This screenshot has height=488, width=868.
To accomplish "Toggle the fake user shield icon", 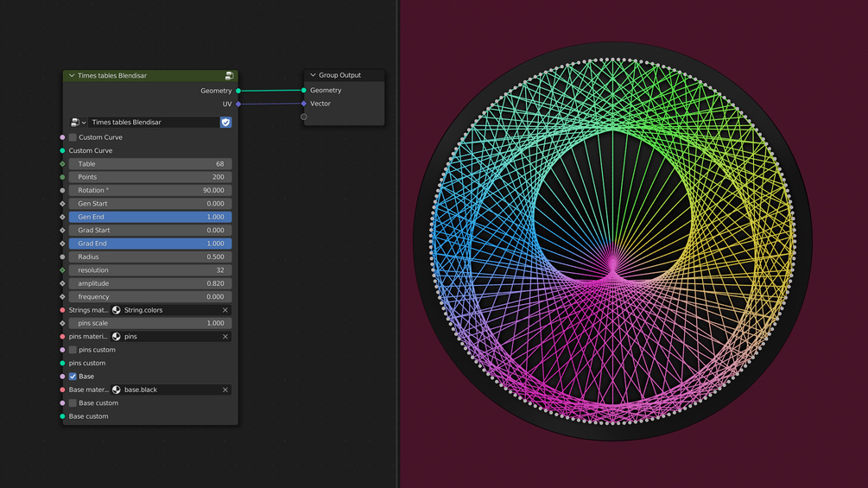I will tap(225, 123).
